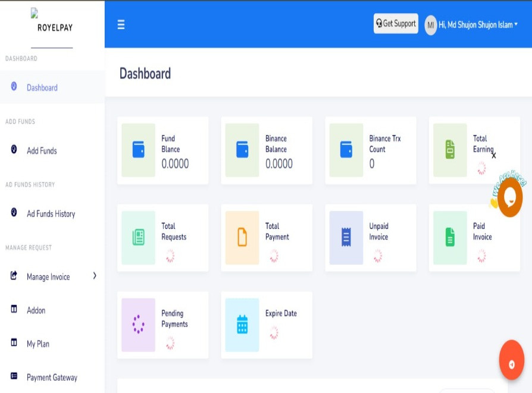
Task: Click the Binance Balance wallet icon
Action: (x=242, y=150)
